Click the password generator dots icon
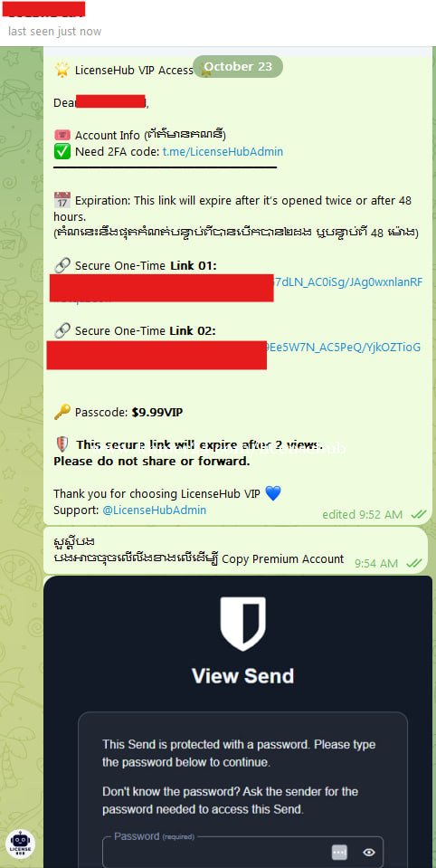436x868 pixels. 339,852
